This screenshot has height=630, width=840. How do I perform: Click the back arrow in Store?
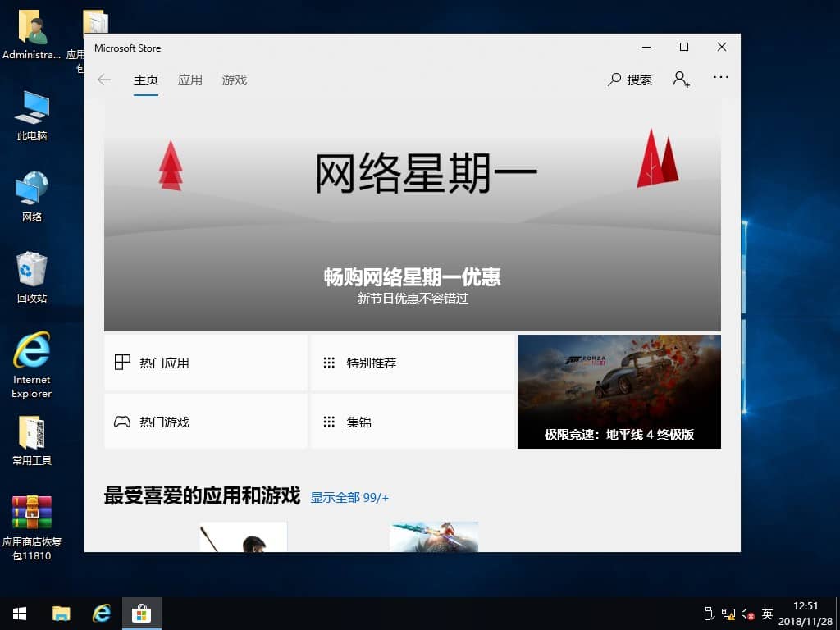pos(103,79)
